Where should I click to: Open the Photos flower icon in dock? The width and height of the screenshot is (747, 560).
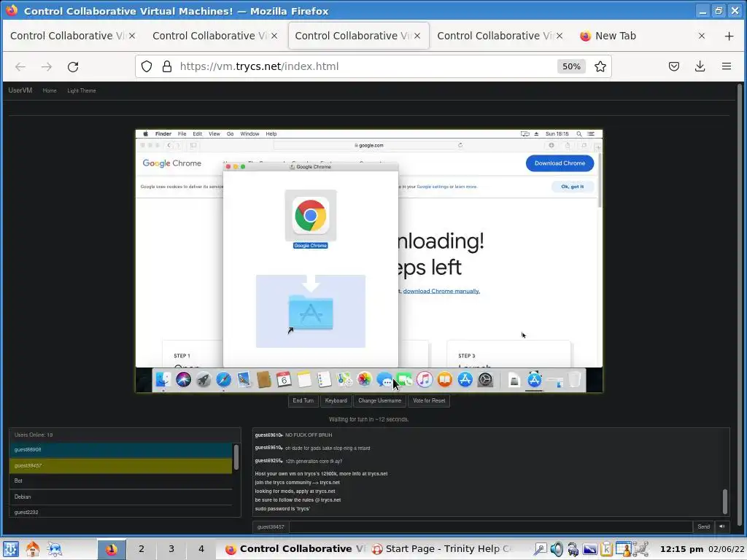click(365, 379)
